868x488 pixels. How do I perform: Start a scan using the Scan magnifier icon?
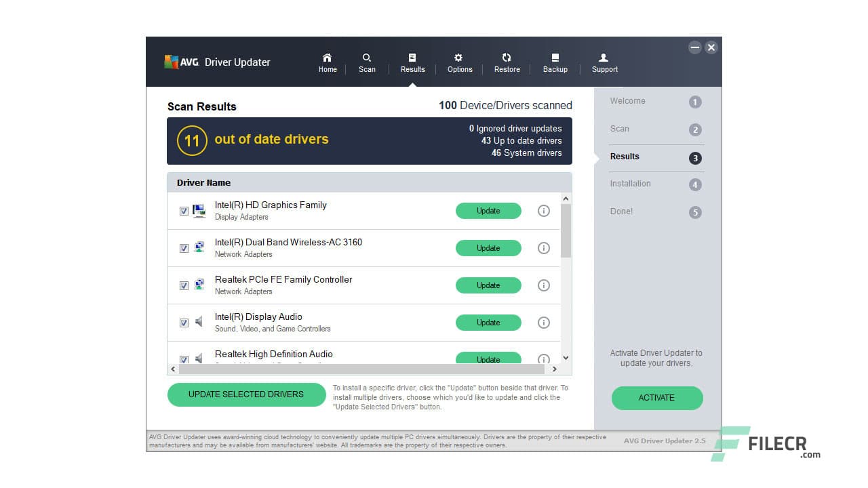pos(367,61)
